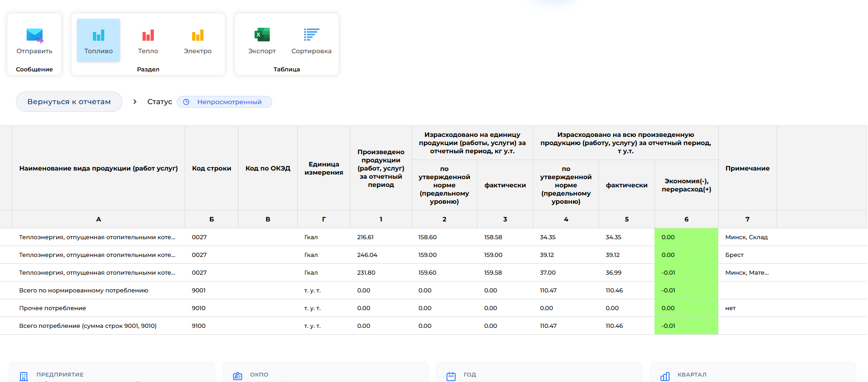This screenshot has height=382, width=868.
Task: Click the breadcrumb chevron before Статус
Action: point(135,102)
